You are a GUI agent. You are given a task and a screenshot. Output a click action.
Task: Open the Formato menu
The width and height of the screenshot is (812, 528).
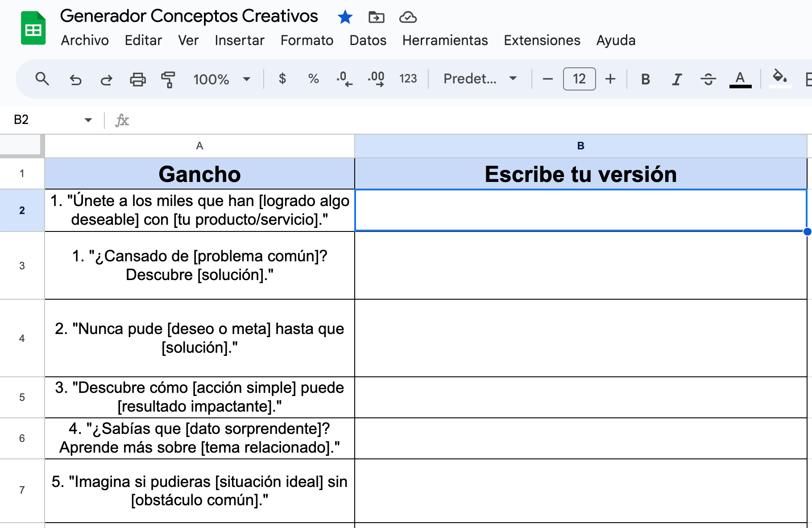307,40
